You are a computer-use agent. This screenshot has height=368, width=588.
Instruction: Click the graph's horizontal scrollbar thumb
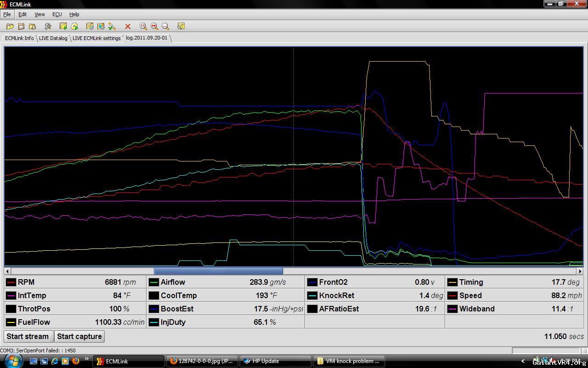218,271
